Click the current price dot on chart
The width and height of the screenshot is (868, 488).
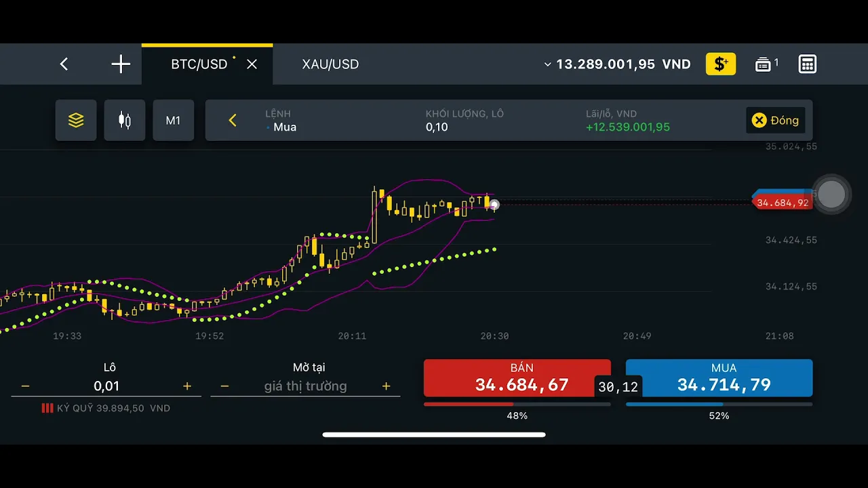point(494,205)
